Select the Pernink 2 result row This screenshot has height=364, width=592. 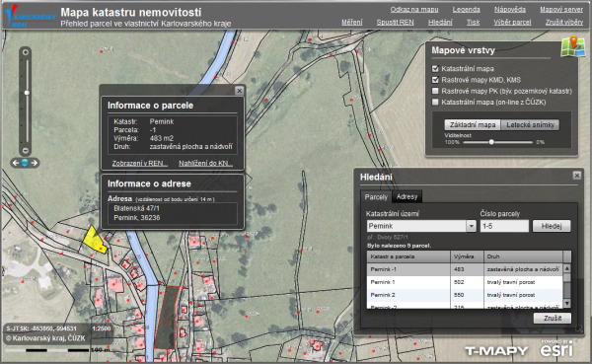tap(465, 295)
